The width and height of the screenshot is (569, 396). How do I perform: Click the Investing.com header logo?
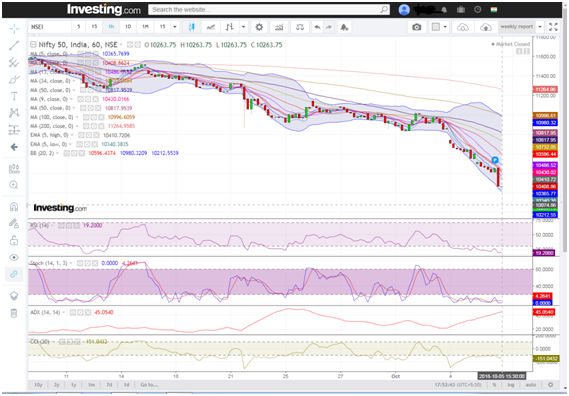104,10
